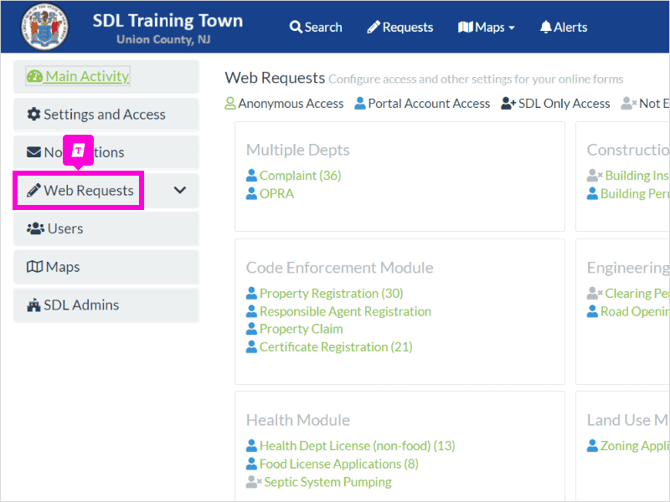Open Property Registration (30) link
This screenshot has width=670, height=502.
point(331,294)
